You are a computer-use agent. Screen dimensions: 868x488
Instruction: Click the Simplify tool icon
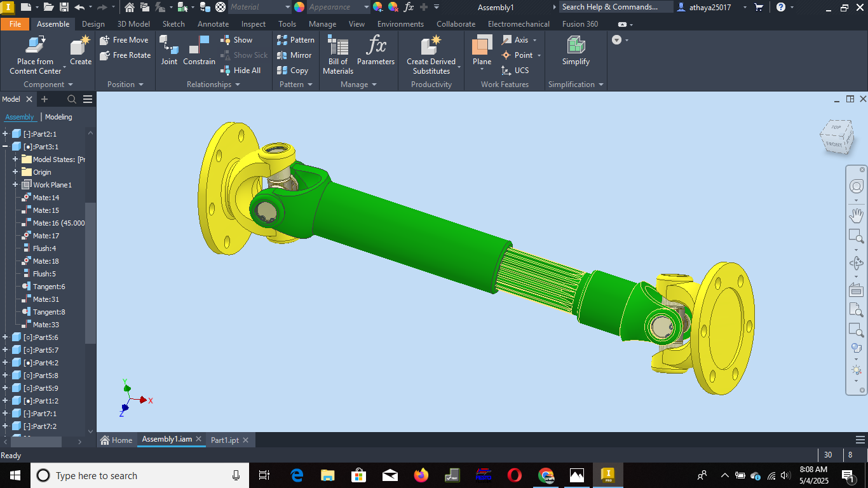(576, 46)
